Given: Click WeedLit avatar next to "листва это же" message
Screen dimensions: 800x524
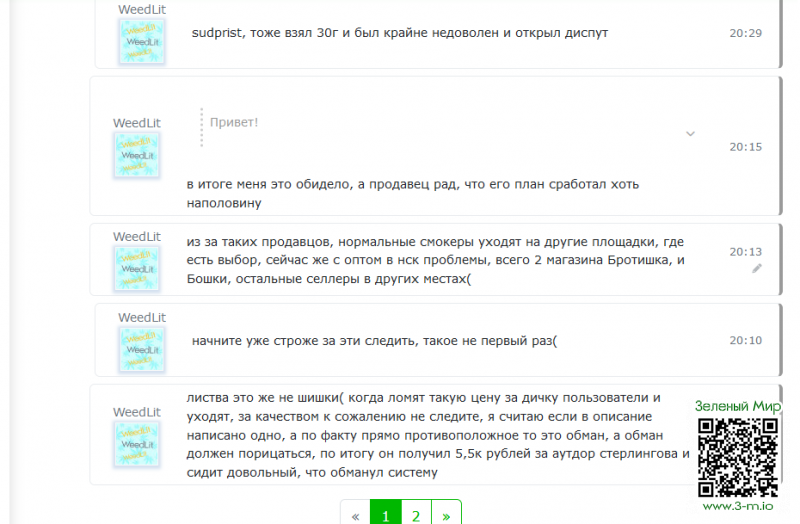Looking at the screenshot, I should click(x=136, y=444).
